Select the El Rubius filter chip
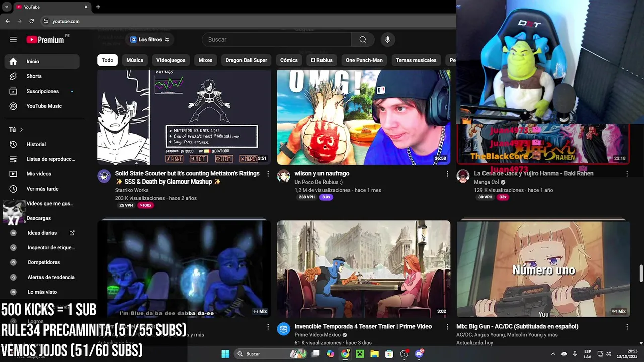 click(321, 60)
